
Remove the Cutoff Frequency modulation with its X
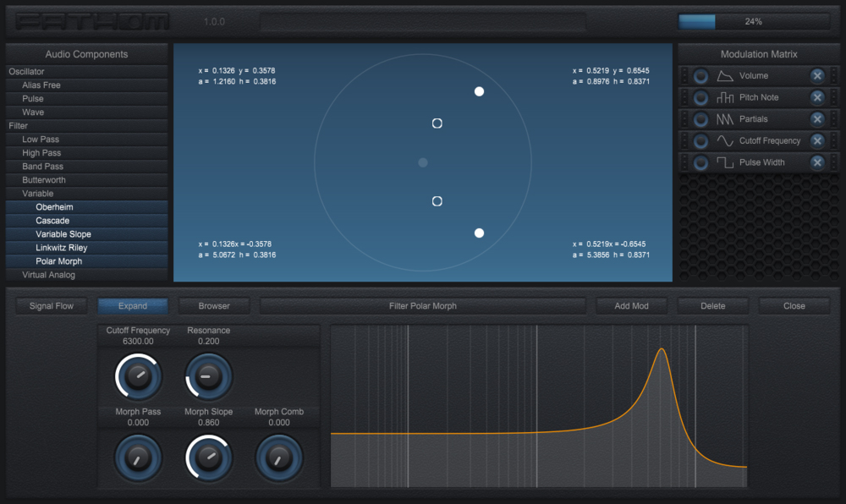tap(817, 140)
